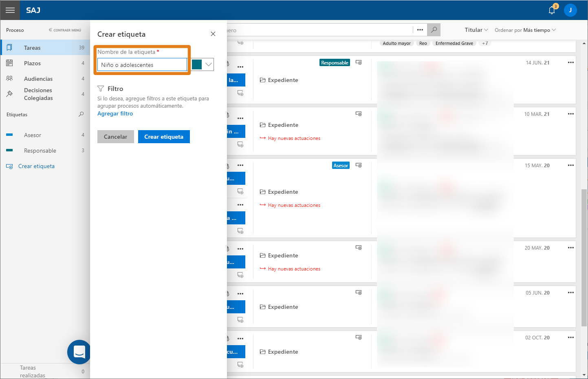Screen dimensions: 588x379
Task: Open Plazos in the sidebar
Action: (45, 63)
